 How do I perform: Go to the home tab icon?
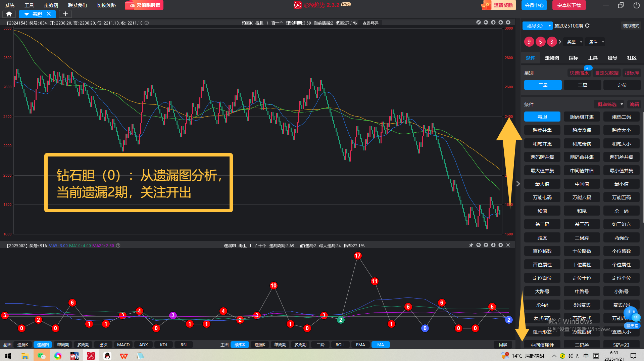click(9, 14)
